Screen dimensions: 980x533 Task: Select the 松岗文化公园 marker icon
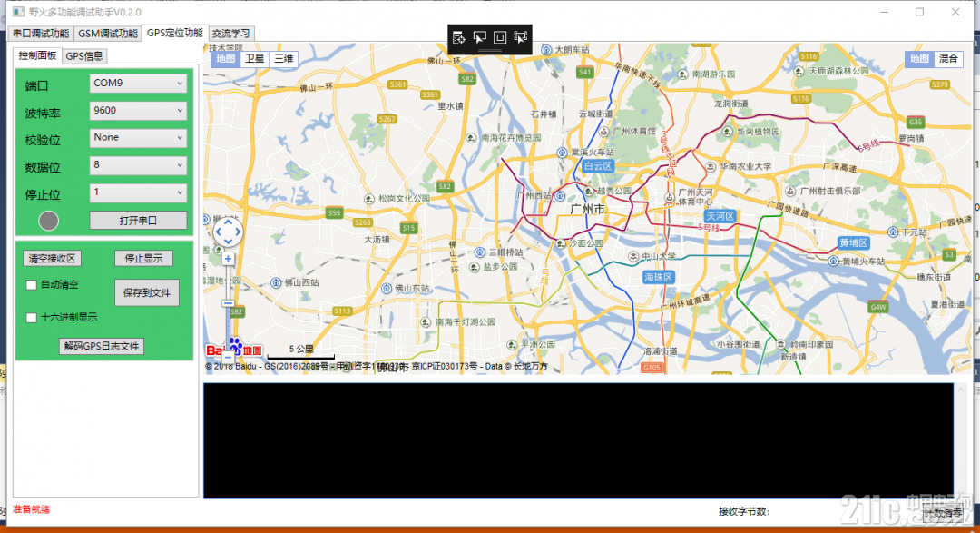tap(369, 199)
